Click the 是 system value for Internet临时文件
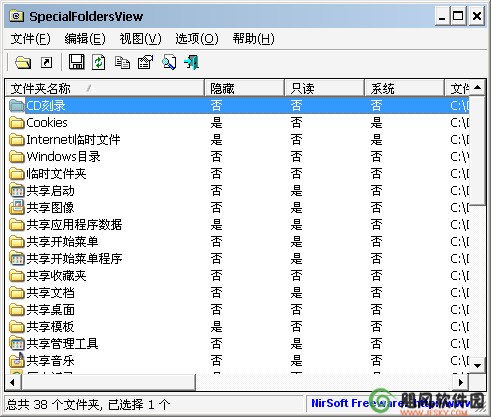Screen dimensions: 491x417 (x=376, y=140)
